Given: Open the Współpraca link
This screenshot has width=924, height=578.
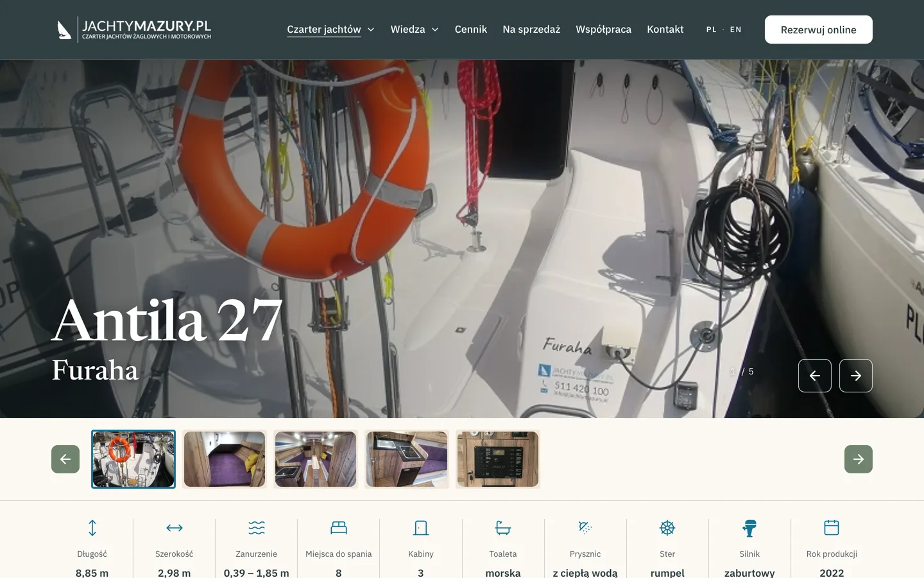Looking at the screenshot, I should point(604,30).
